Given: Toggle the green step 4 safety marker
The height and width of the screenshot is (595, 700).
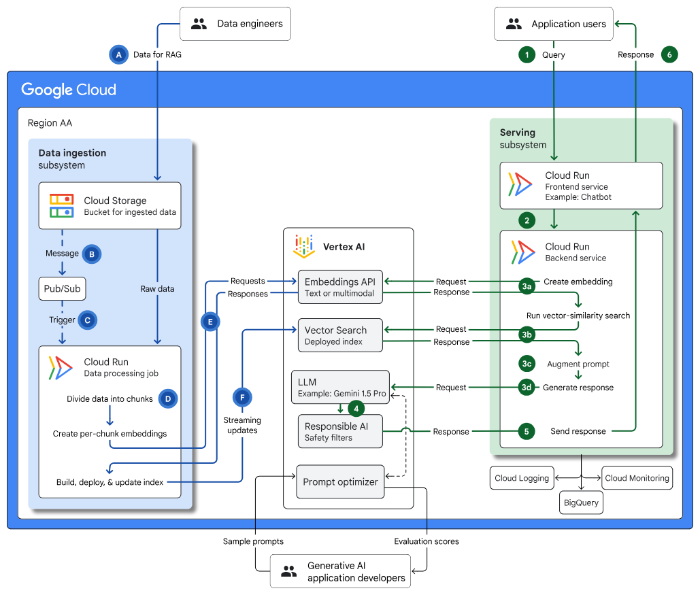Looking at the screenshot, I should click(x=356, y=409).
